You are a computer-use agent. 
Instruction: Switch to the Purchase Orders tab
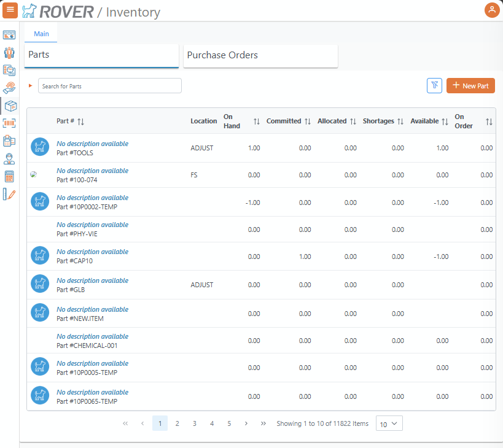click(260, 55)
